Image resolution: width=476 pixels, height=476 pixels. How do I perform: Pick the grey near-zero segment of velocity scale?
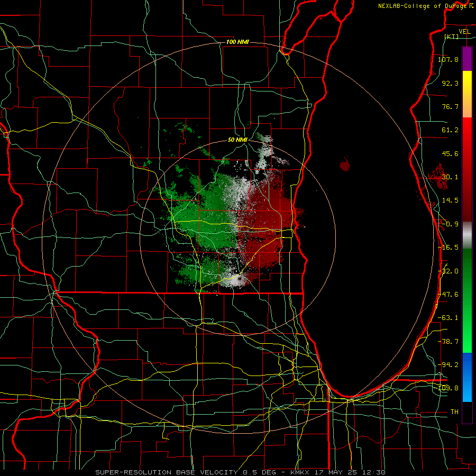(x=467, y=235)
